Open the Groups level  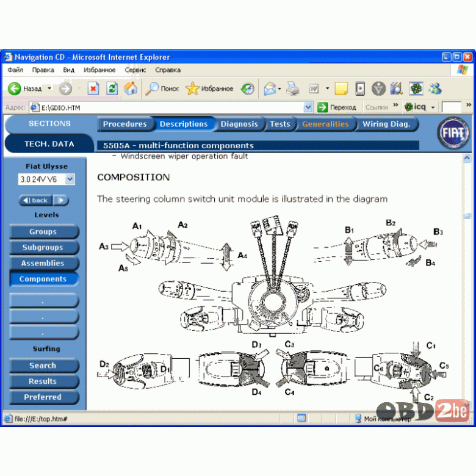pos(44,232)
